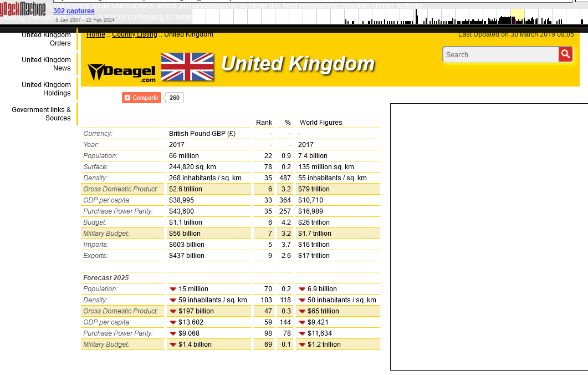Click the red arrow beside $13,602
Screen dimensions: 588x375
pyautogui.click(x=173, y=322)
